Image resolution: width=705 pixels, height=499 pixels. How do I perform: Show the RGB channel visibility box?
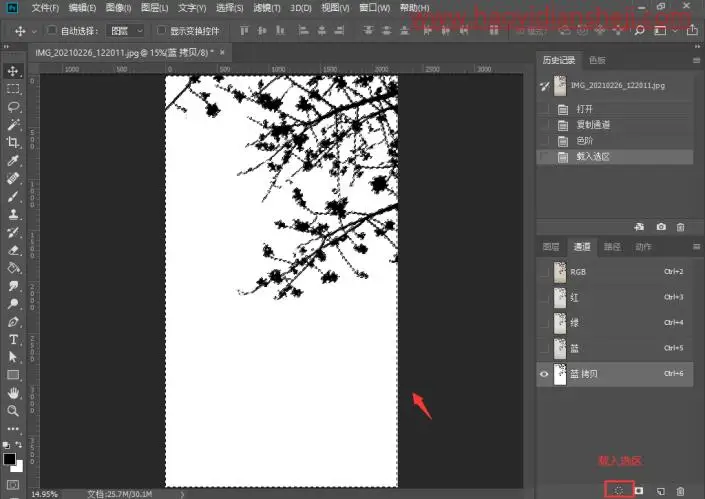tap(544, 272)
